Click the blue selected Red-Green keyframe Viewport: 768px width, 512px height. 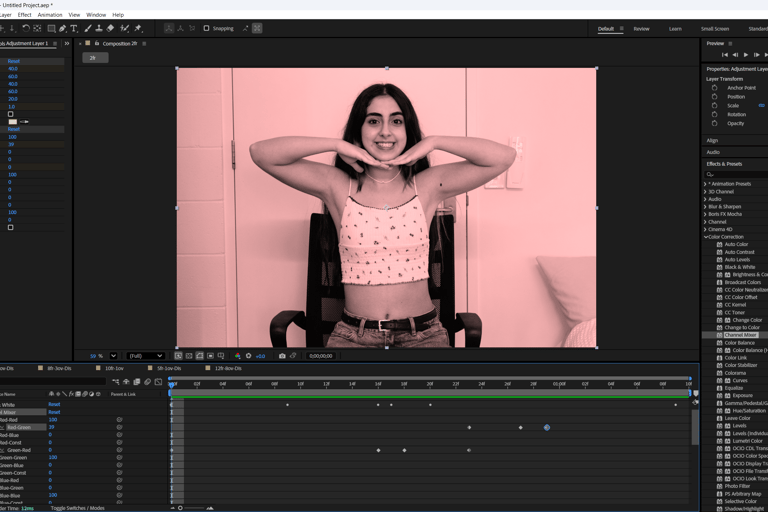(x=547, y=427)
